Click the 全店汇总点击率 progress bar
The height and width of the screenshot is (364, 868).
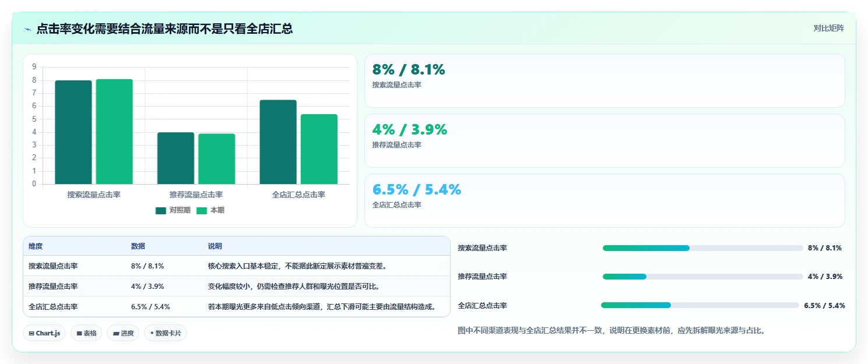tap(700, 305)
